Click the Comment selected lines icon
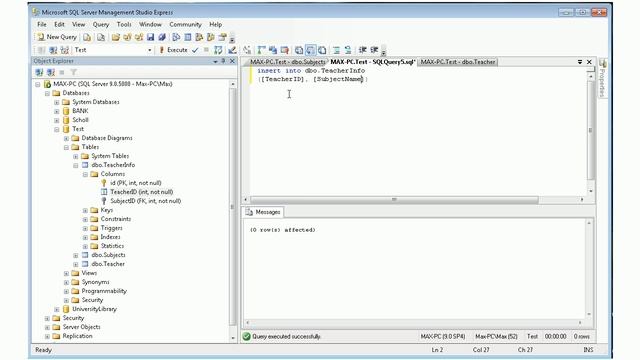This screenshot has width=640, height=360. 337,50
